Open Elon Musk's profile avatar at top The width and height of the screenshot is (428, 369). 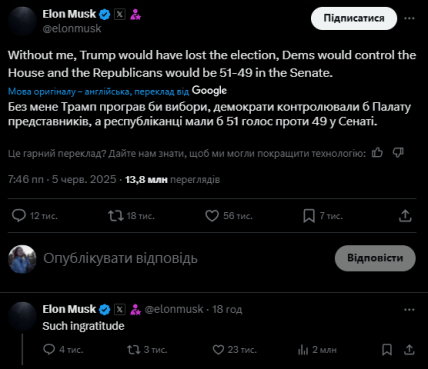[x=22, y=21]
